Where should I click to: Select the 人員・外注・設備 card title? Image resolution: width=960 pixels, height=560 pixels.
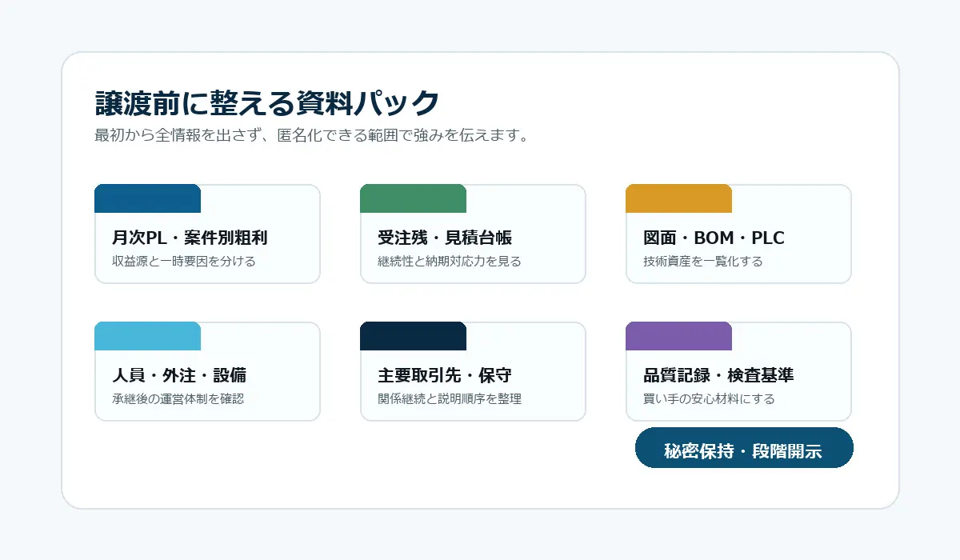tap(179, 375)
